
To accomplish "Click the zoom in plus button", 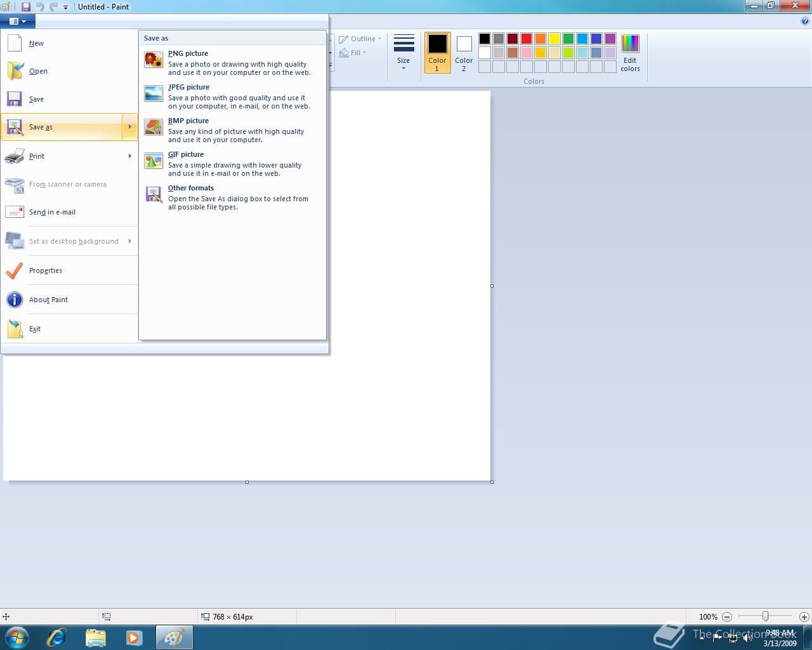I will click(x=804, y=616).
